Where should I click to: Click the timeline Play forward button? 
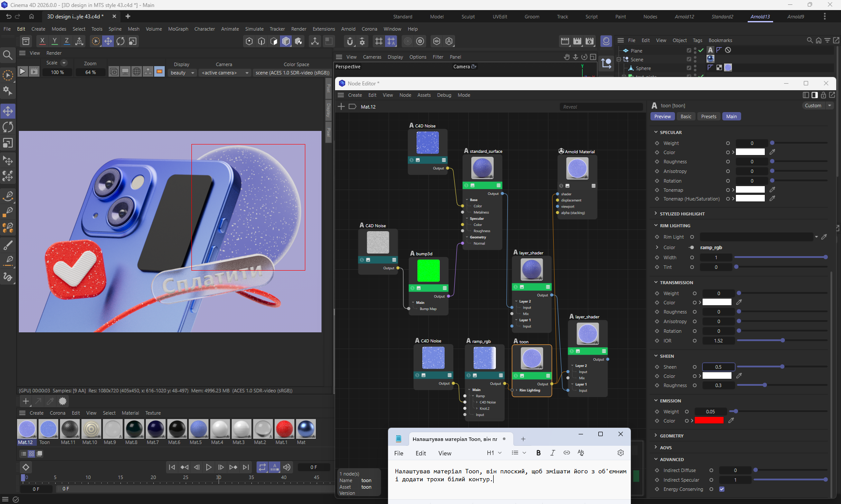[208, 467]
